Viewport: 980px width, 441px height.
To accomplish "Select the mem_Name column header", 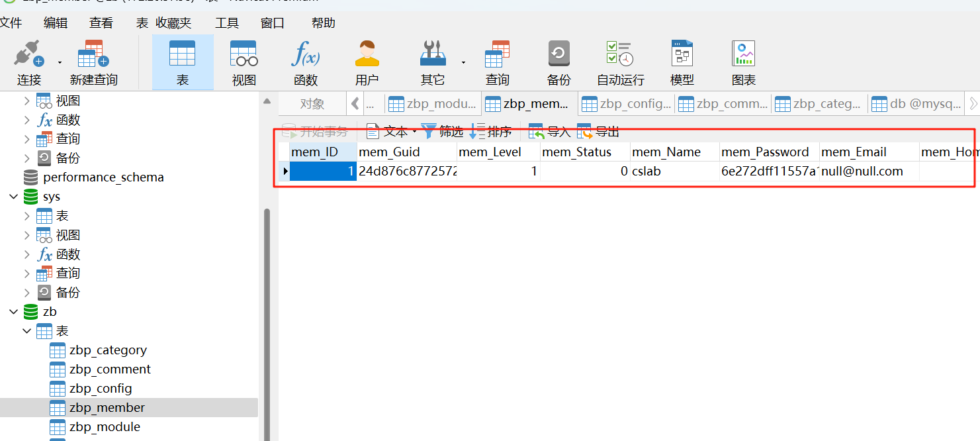I will [x=675, y=152].
